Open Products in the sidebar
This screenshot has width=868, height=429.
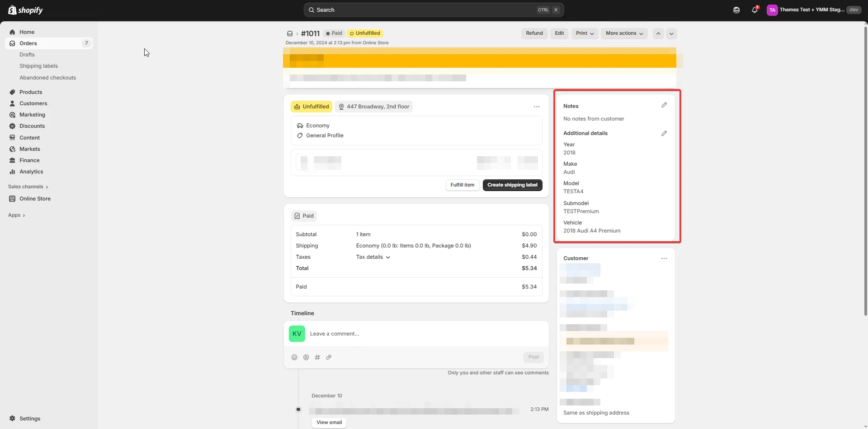tap(31, 92)
